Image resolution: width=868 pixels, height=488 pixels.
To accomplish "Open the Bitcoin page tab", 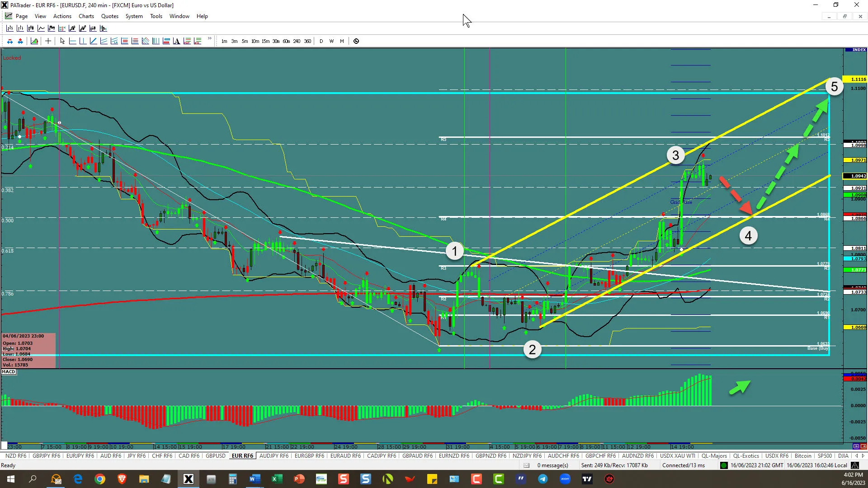I will click(803, 456).
